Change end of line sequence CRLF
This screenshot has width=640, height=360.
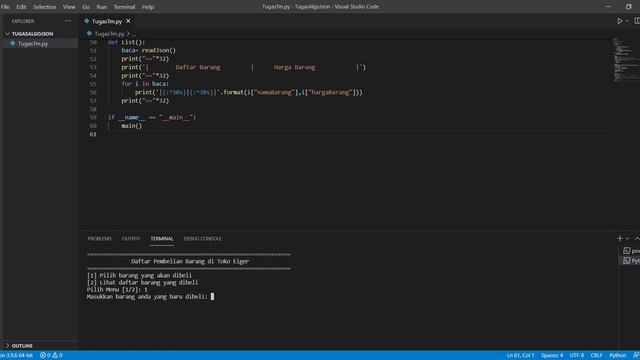tap(596, 355)
